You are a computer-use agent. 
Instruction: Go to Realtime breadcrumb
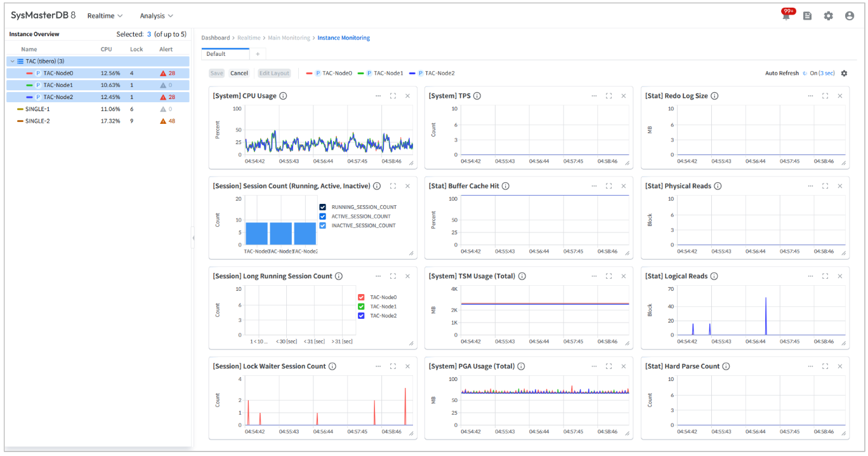(x=249, y=38)
